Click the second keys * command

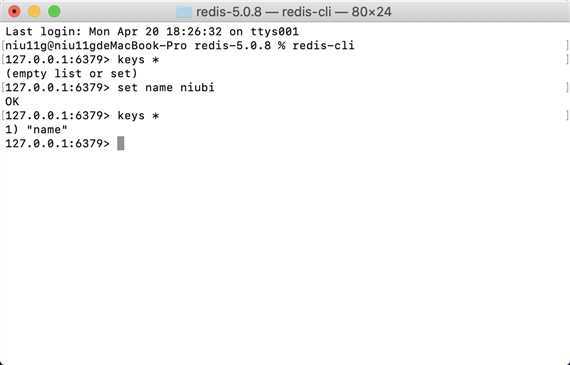[138, 116]
